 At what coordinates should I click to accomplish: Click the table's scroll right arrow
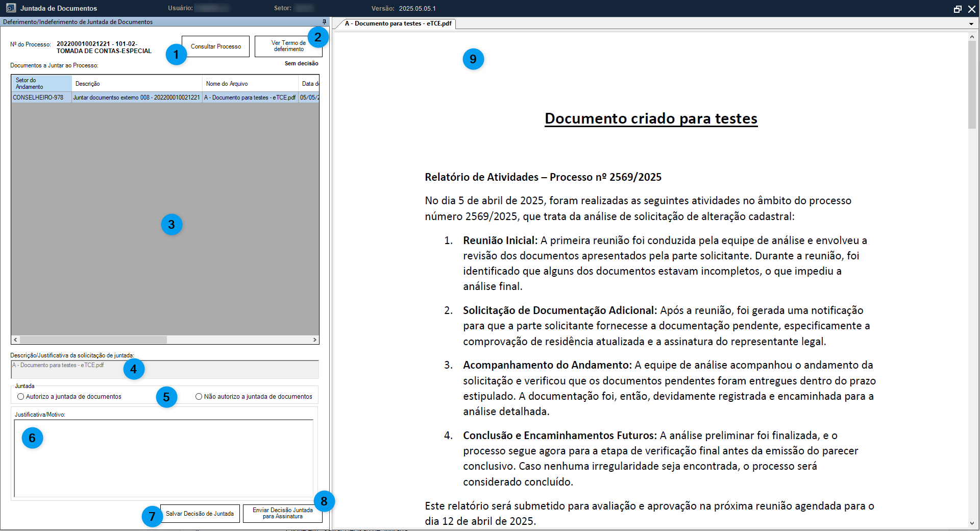coord(314,340)
